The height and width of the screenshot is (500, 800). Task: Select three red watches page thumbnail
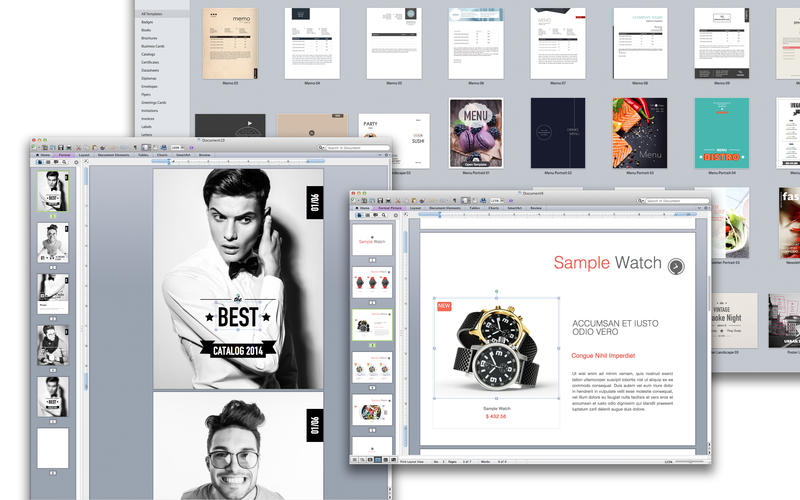(372, 282)
